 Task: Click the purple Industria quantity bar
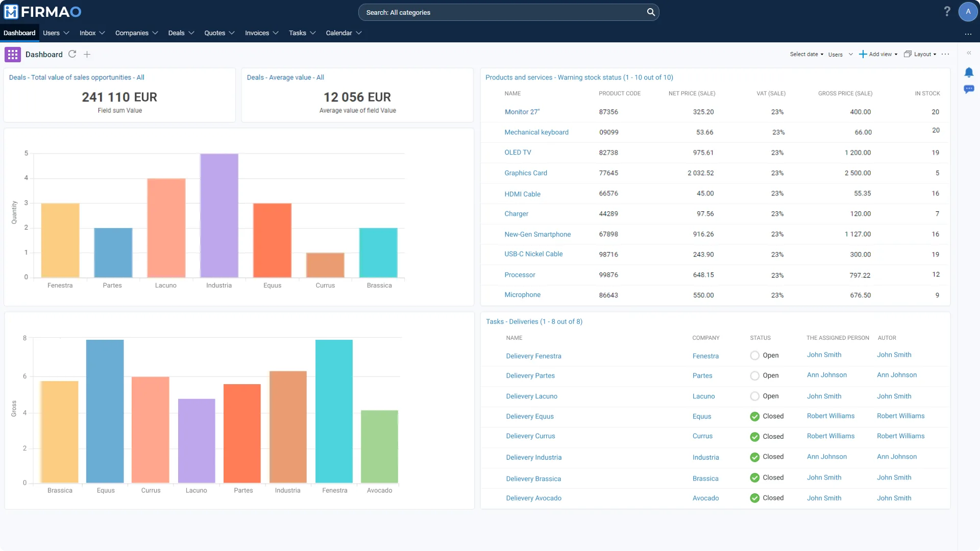pos(219,215)
